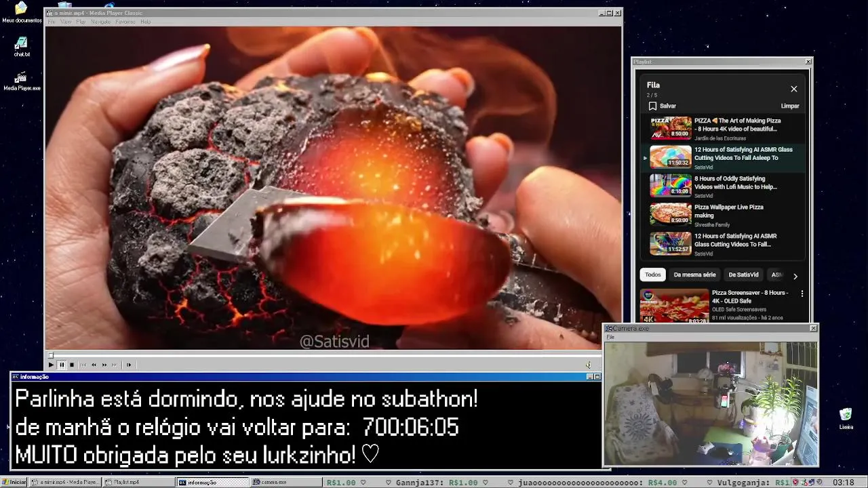Open the File menu in Media Player Classic
Screen dimensions: 868x488
52,22
